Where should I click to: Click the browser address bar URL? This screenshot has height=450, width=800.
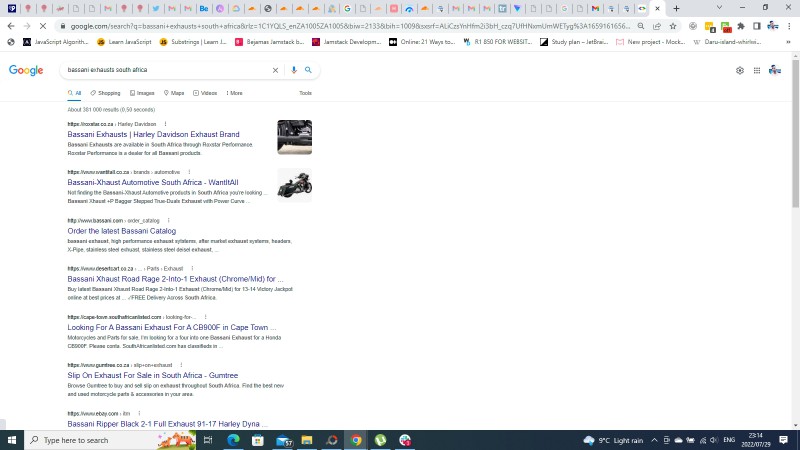tap(350, 26)
